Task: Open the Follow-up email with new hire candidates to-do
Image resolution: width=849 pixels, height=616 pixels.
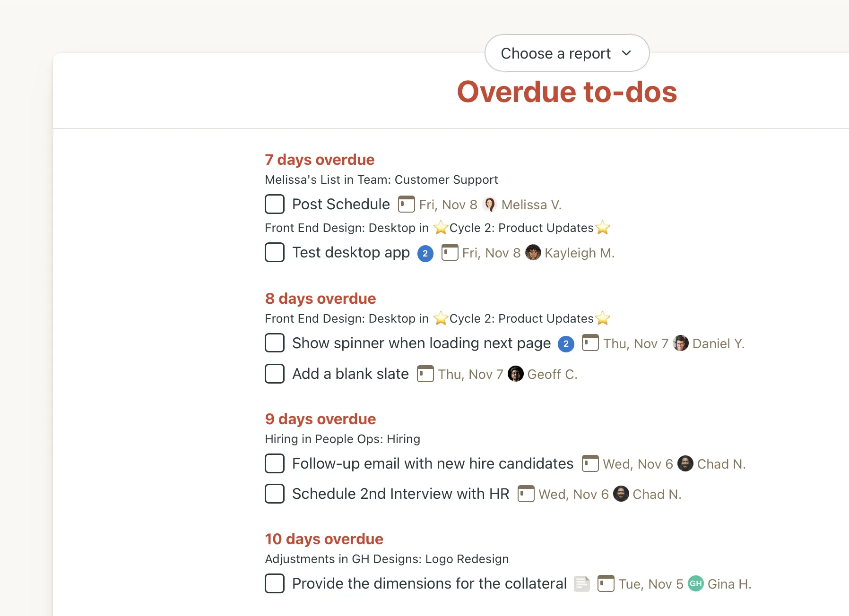Action: [433, 463]
